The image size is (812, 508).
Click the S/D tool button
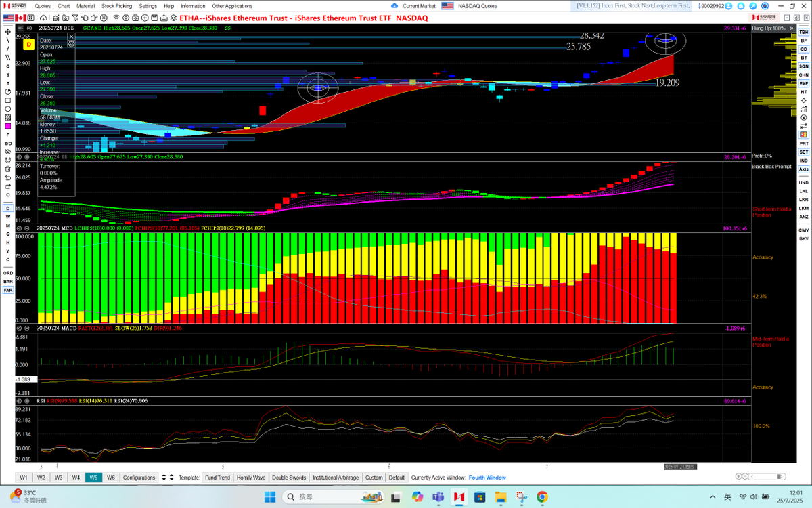7,144
